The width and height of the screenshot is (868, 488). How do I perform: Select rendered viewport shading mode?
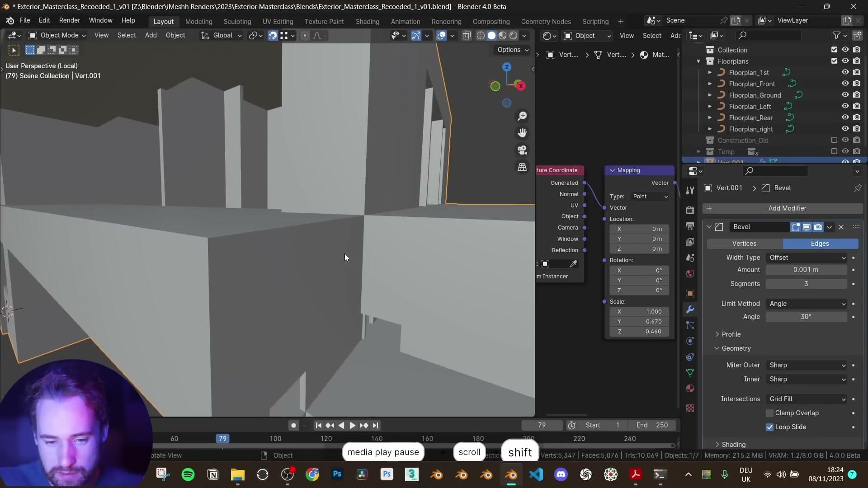coord(514,36)
